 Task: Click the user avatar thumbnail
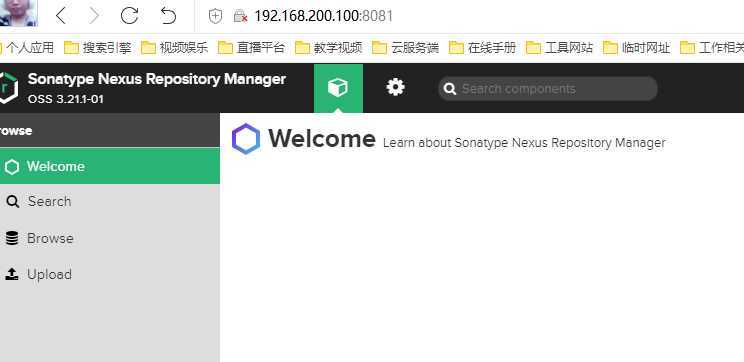point(18,13)
